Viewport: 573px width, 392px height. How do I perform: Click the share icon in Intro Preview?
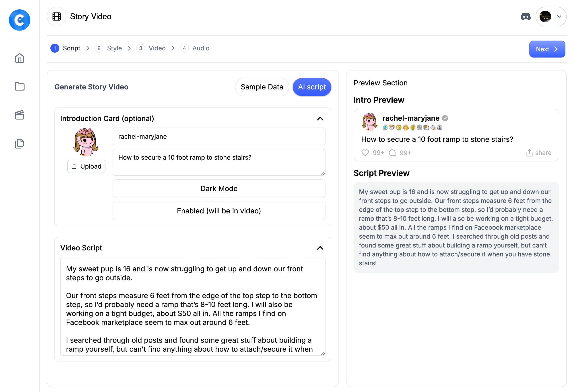(x=529, y=153)
